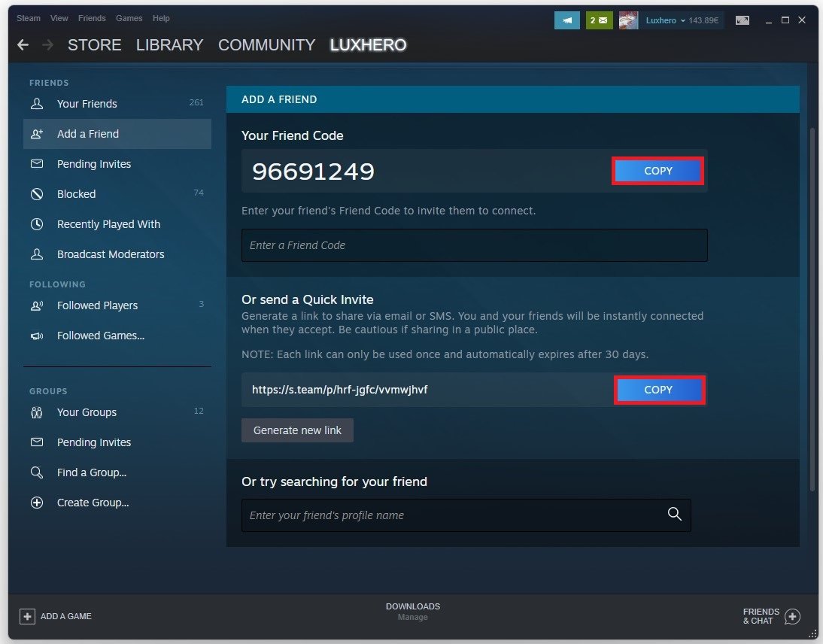Click the Followed Games megaphone icon
Screen dimensions: 823x644
pyautogui.click(x=37, y=336)
